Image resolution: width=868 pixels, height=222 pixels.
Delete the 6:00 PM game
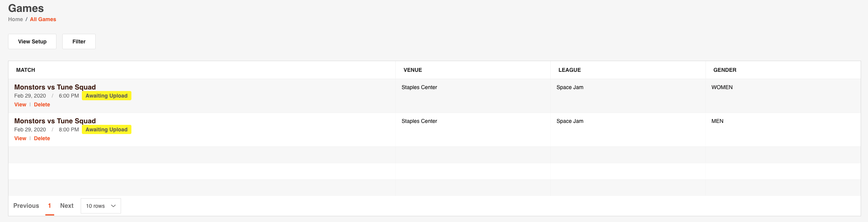[42, 104]
